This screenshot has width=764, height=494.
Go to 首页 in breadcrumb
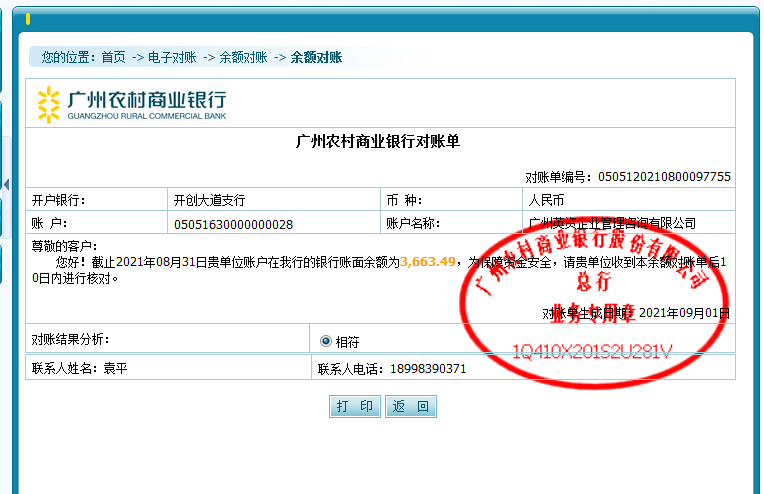[x=114, y=57]
